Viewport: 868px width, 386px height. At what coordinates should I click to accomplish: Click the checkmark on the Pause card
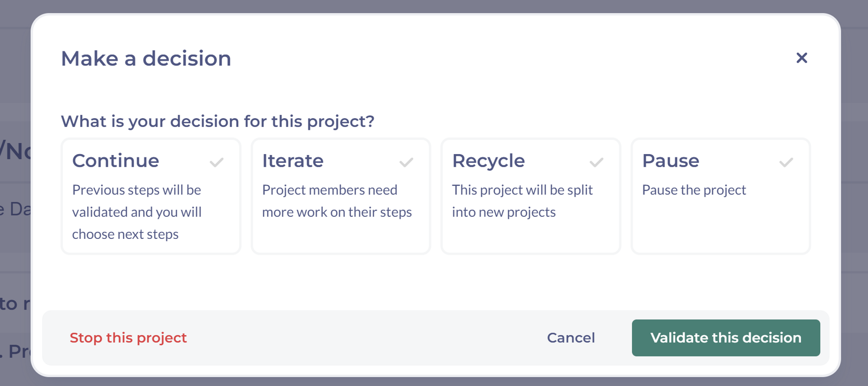[x=786, y=162]
